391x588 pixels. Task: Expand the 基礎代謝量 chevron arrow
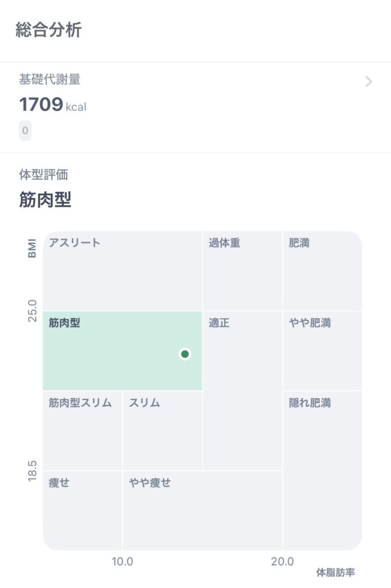(x=369, y=82)
